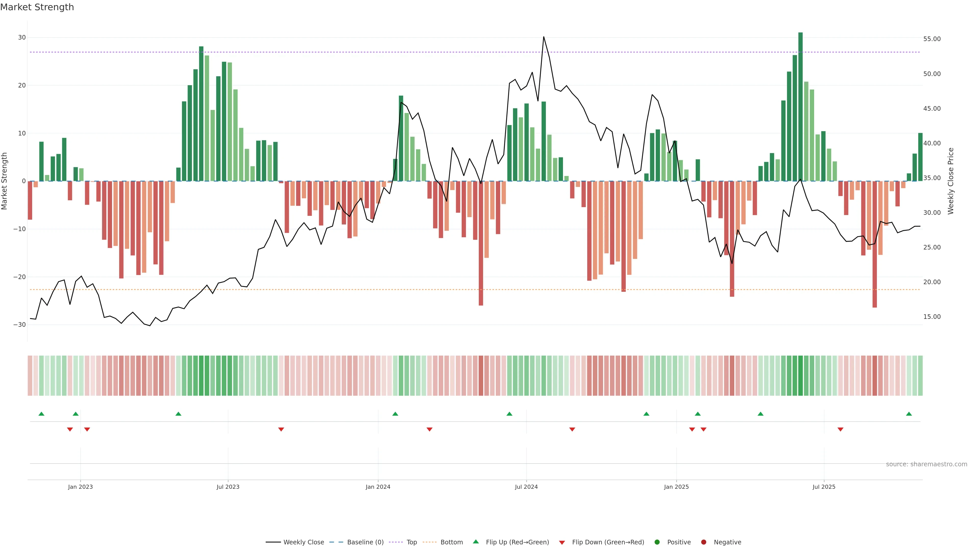980x551 pixels.
Task: Click the red Flip Down legend triangle
Action: 562,543
